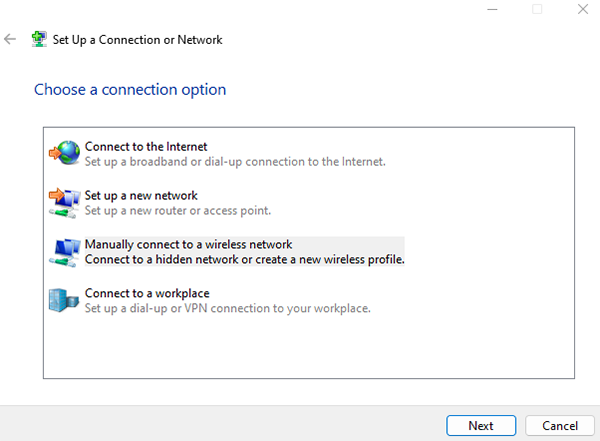
Task: Click the hidden network description text
Action: (x=244, y=259)
